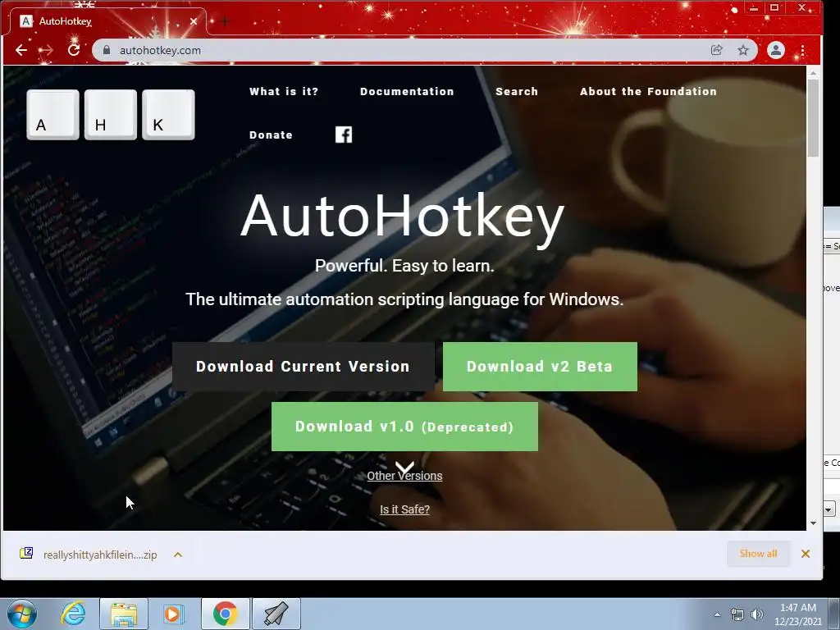The height and width of the screenshot is (630, 840).
Task: Click the padlock site info icon
Action: tap(107, 50)
